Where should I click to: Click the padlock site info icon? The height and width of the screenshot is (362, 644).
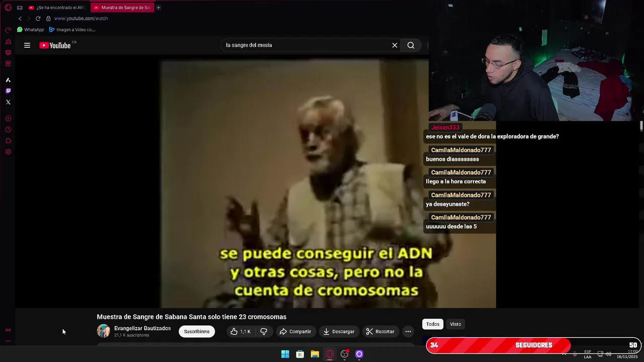point(48,19)
